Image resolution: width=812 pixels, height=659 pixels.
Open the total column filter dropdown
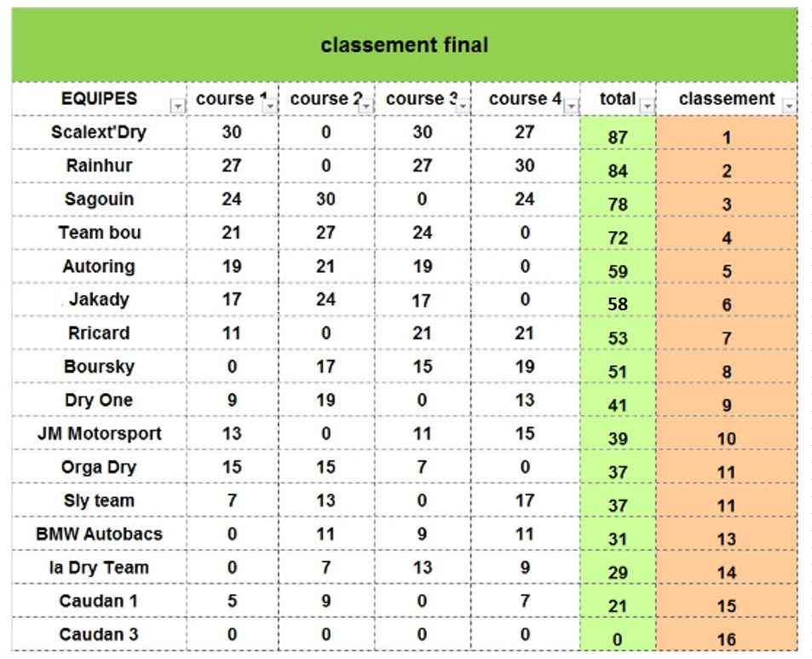pyautogui.click(x=647, y=107)
